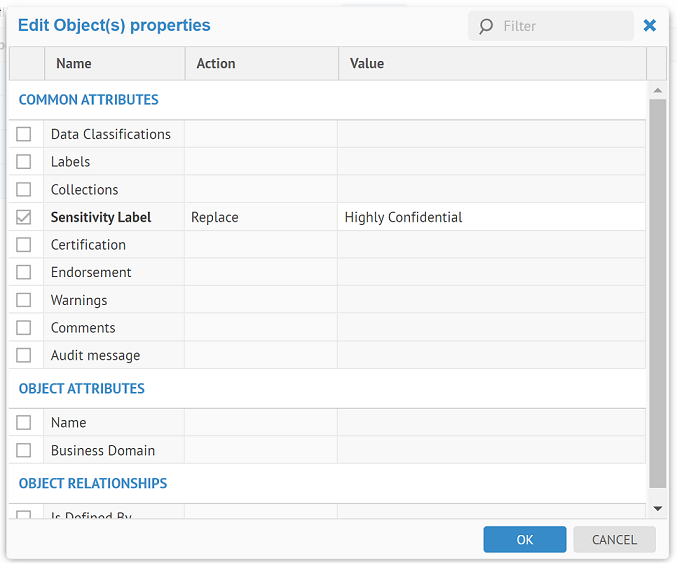Check the Certification row checkbox

coord(24,245)
